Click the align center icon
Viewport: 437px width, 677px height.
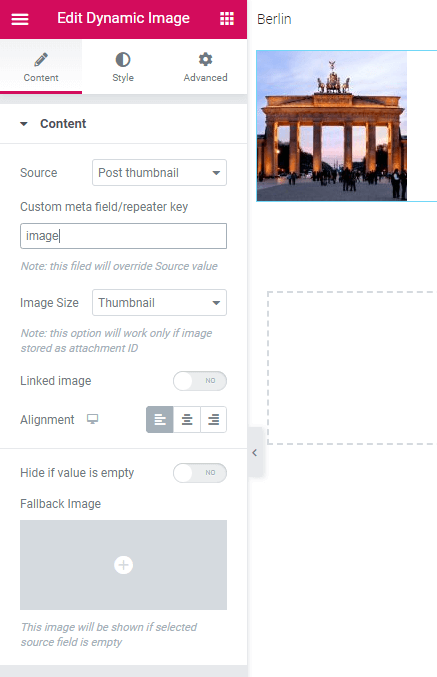click(x=187, y=419)
